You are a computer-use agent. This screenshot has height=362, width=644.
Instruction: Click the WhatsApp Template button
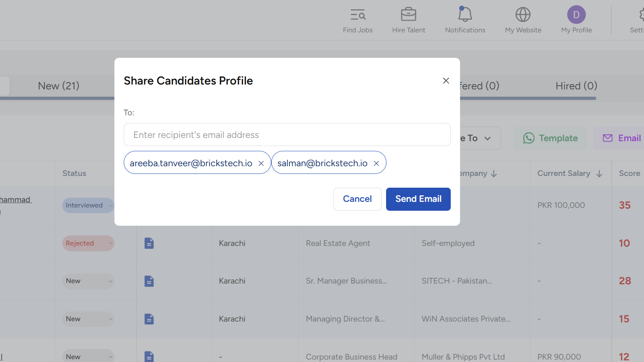550,138
